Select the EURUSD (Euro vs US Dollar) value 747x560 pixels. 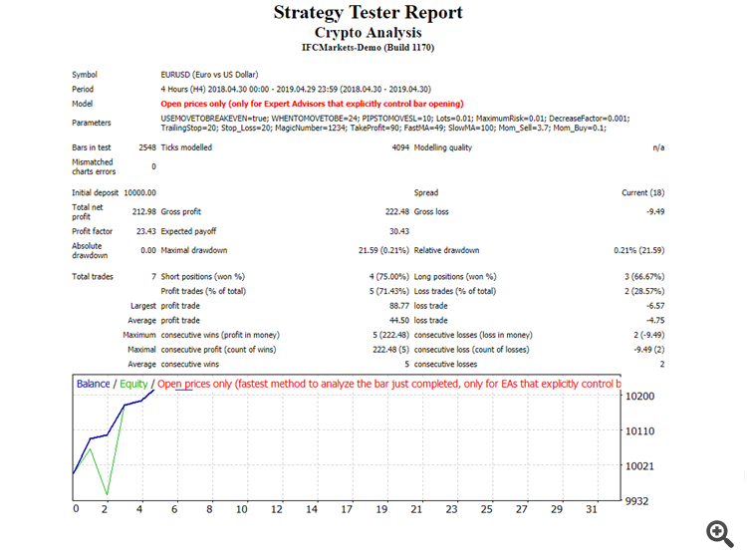click(209, 75)
